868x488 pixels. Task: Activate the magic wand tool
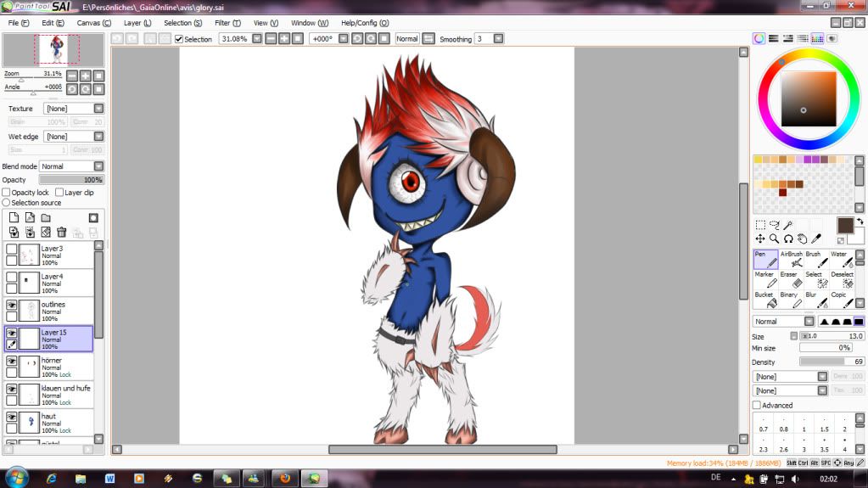788,225
